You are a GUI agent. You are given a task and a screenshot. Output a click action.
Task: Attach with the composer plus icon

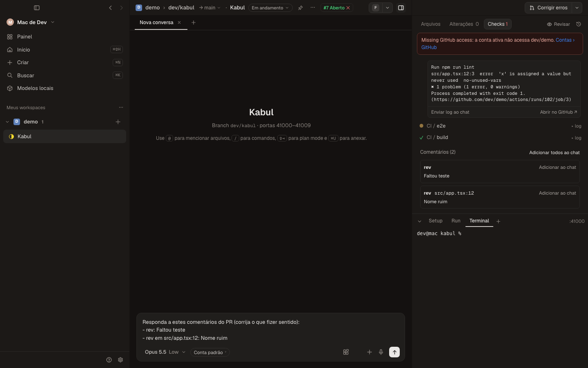370,352
